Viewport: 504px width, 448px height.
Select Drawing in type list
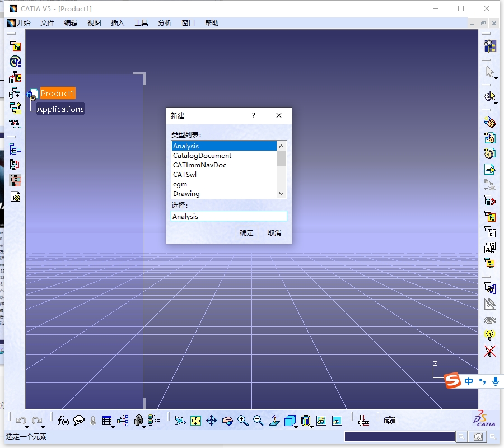(224, 194)
